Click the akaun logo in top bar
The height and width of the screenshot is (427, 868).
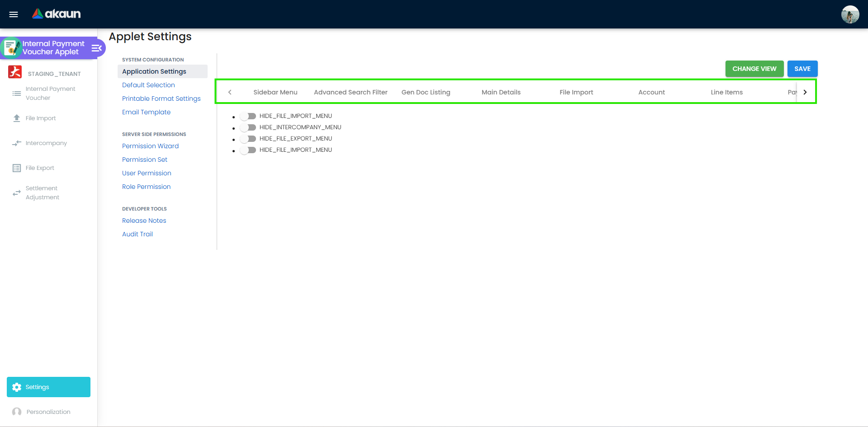(56, 14)
